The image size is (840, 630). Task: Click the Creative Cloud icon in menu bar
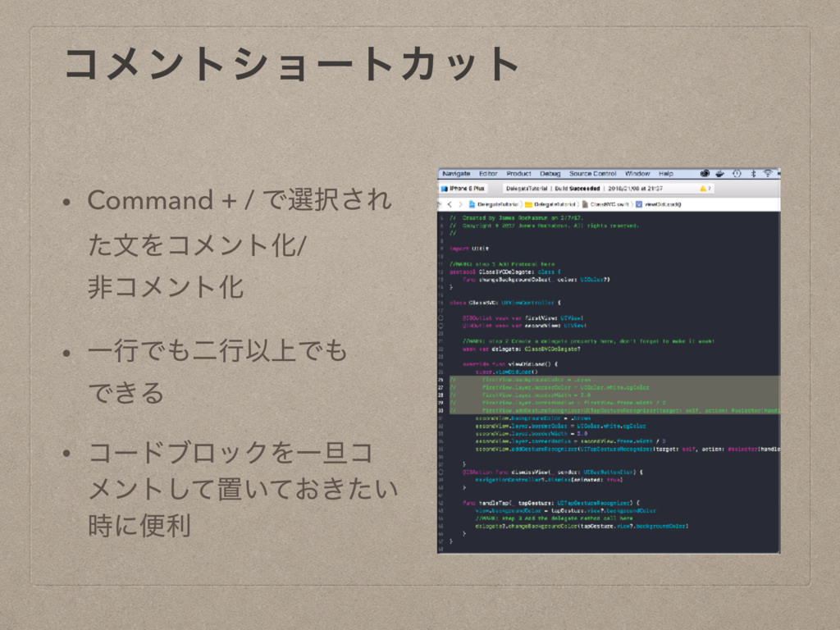coord(705,174)
